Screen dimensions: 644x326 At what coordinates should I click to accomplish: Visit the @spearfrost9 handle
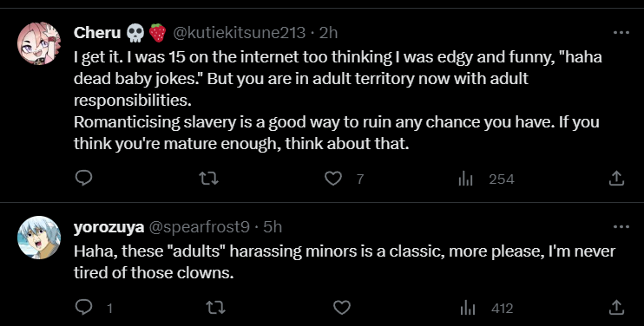tap(199, 227)
